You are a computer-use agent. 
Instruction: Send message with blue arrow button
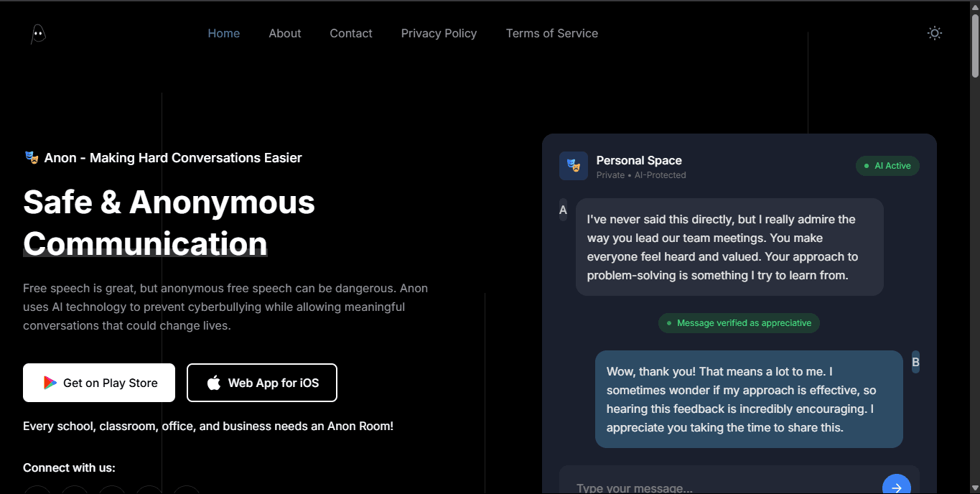pyautogui.click(x=897, y=485)
